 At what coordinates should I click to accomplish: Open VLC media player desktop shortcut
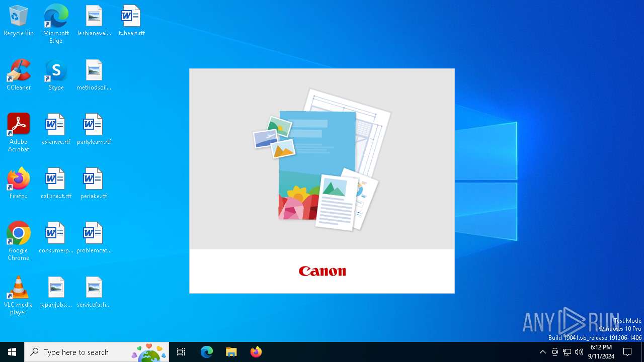(x=19, y=296)
